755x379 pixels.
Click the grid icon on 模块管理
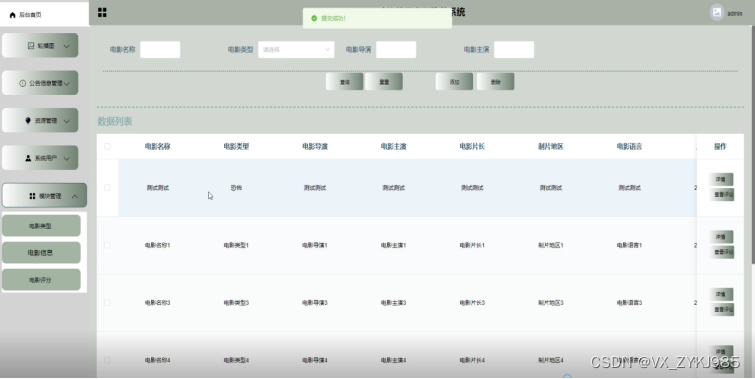tap(32, 196)
